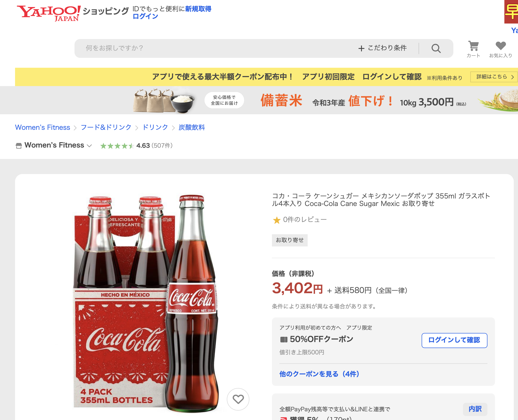The height and width of the screenshot is (420, 518).
Task: Click the magnifying glass search icon
Action: pos(436,48)
